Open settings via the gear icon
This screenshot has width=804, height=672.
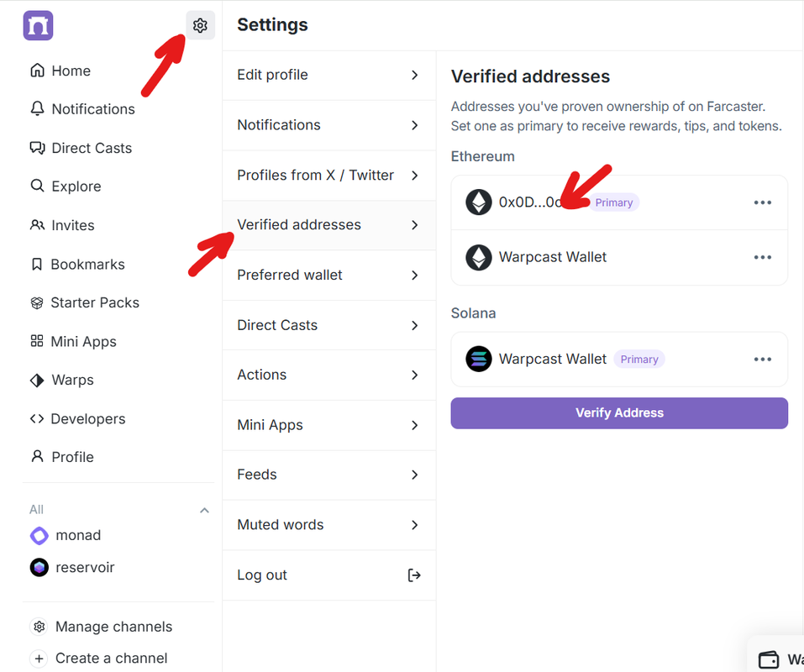pos(200,25)
